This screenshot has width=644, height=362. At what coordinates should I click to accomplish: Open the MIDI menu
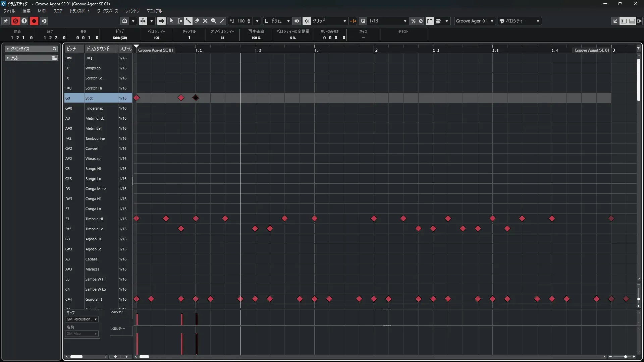point(42,11)
